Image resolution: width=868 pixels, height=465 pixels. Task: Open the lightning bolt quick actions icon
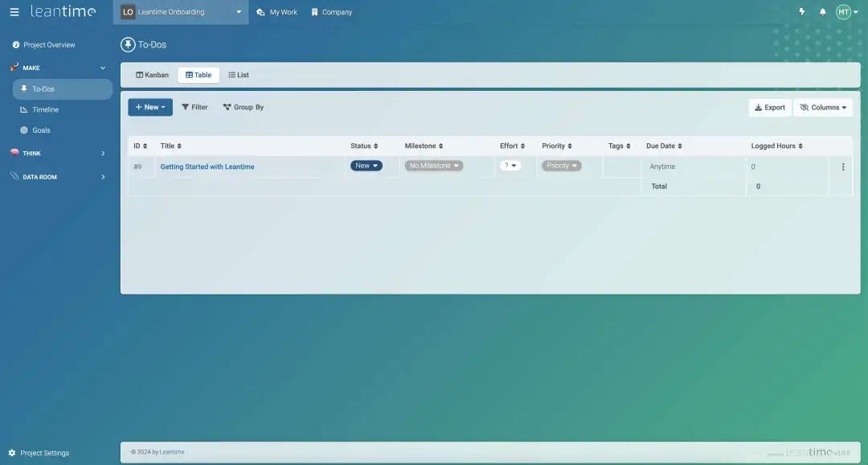(x=801, y=12)
